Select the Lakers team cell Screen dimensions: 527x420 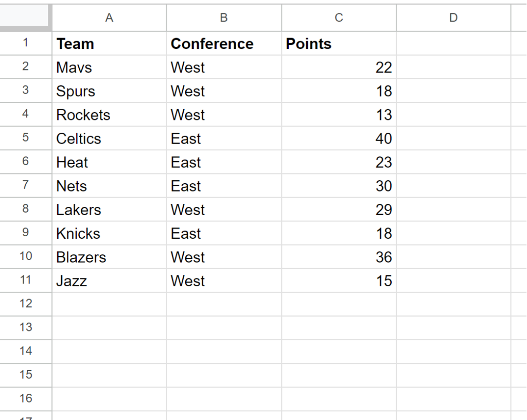pos(109,209)
